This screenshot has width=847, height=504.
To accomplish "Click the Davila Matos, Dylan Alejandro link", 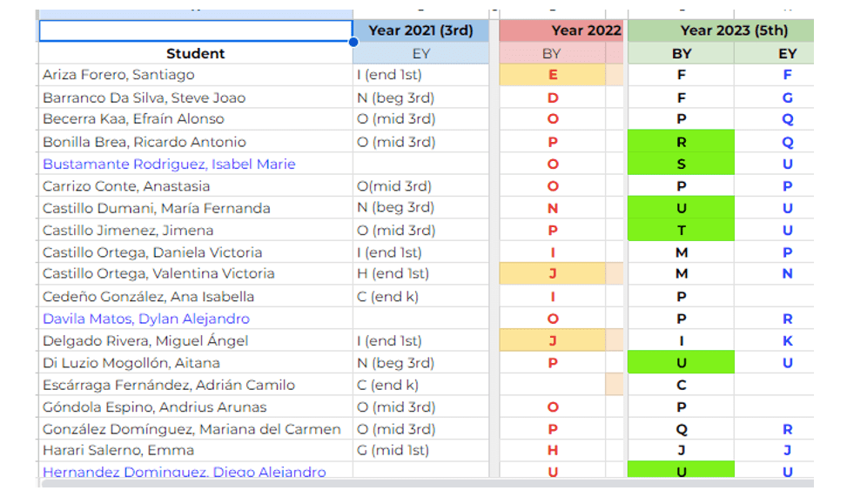I will (146, 319).
